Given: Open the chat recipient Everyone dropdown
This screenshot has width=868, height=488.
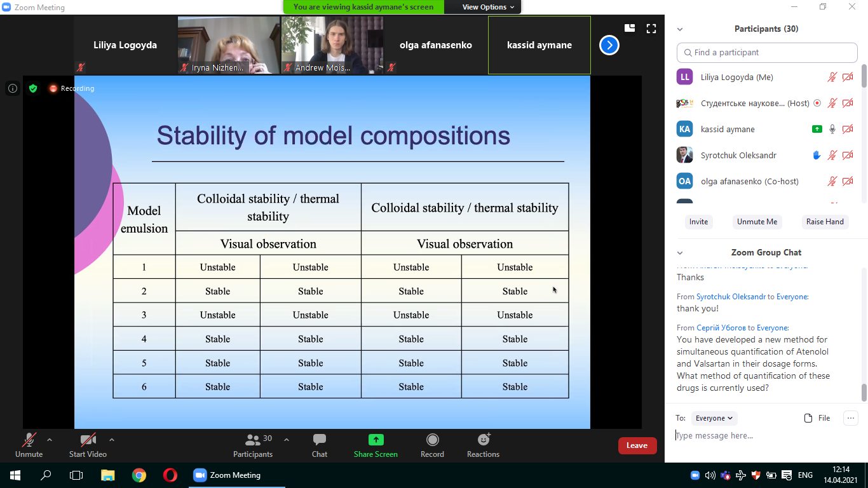Looking at the screenshot, I should point(714,418).
